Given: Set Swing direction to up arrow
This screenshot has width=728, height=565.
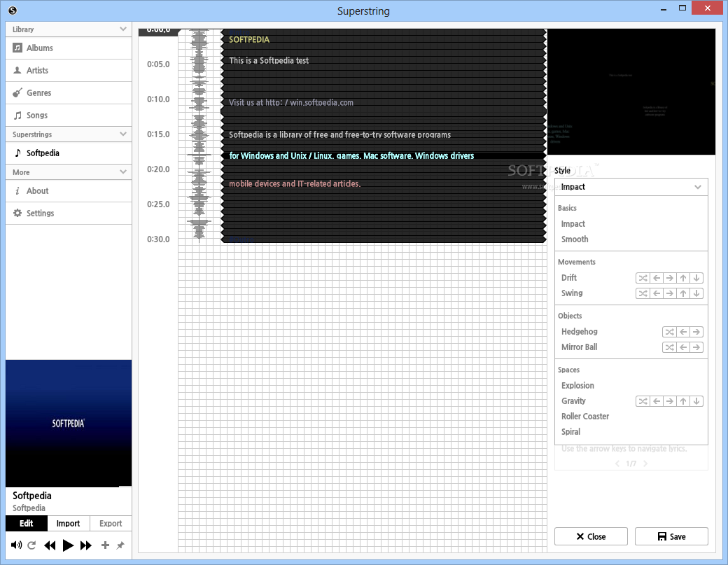Looking at the screenshot, I should click(683, 293).
